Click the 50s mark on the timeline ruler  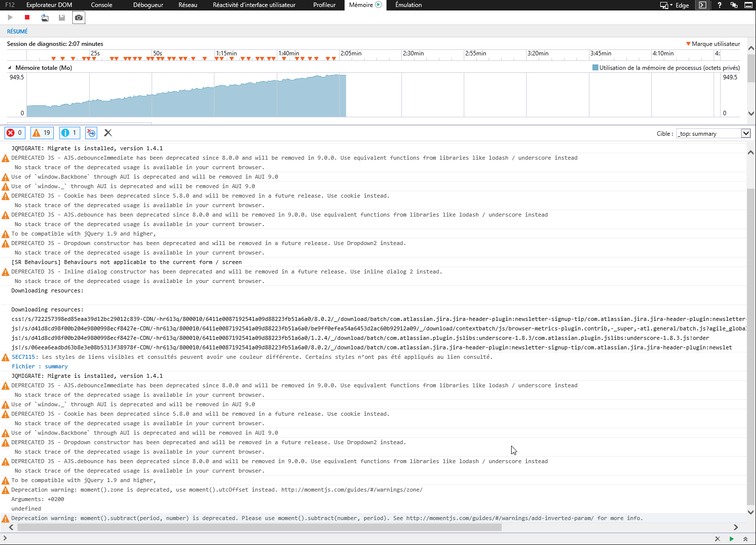(158, 53)
